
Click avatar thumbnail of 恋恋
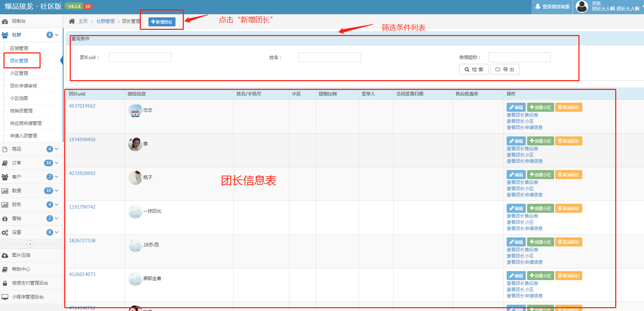point(135,110)
